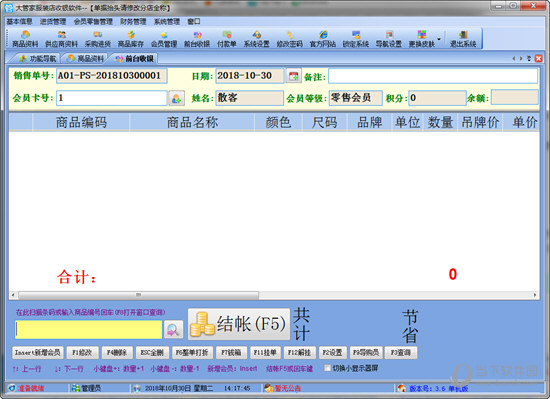This screenshot has height=399, width=550.
Task: Click 销售单号 field A01-PS-201810300001
Action: coord(112,76)
